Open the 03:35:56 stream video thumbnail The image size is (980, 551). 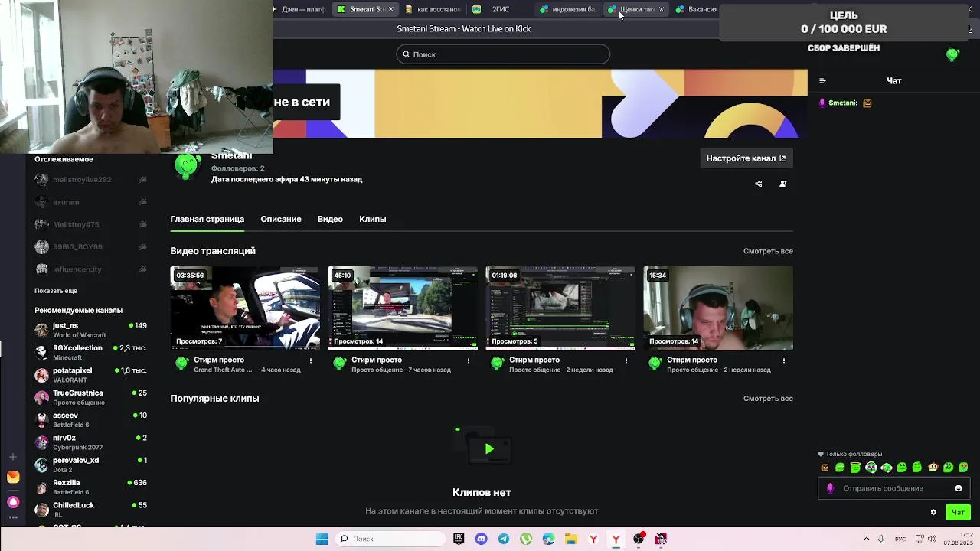[245, 308]
